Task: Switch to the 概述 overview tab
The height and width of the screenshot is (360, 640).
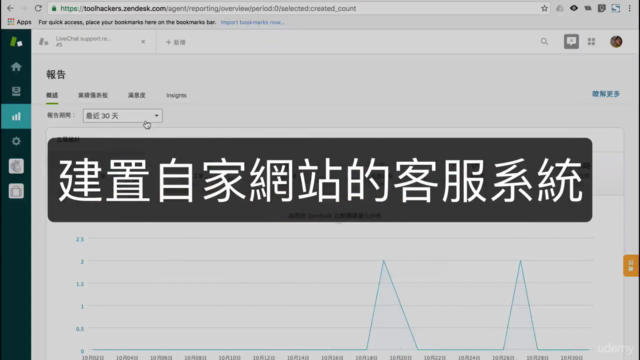Action: (52, 95)
